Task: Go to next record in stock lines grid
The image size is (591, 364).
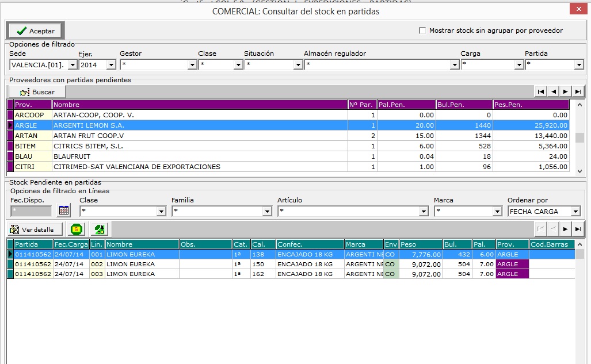Action: pyautogui.click(x=566, y=229)
